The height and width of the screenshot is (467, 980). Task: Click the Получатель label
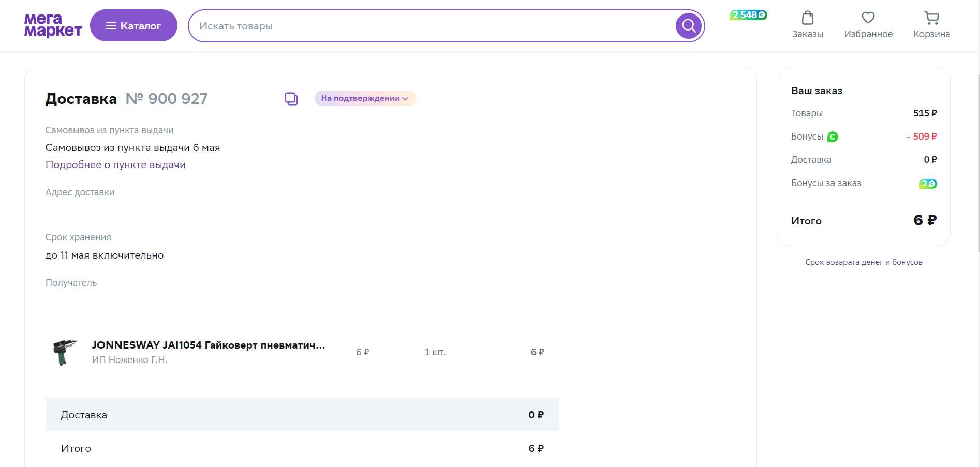(71, 283)
